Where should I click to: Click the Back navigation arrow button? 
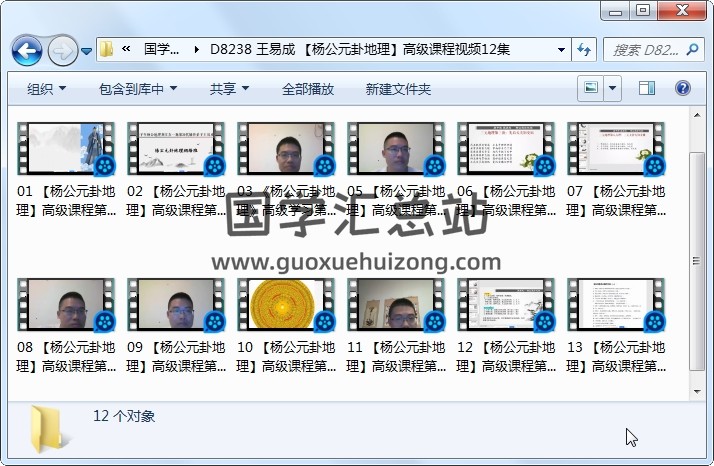coord(26,49)
